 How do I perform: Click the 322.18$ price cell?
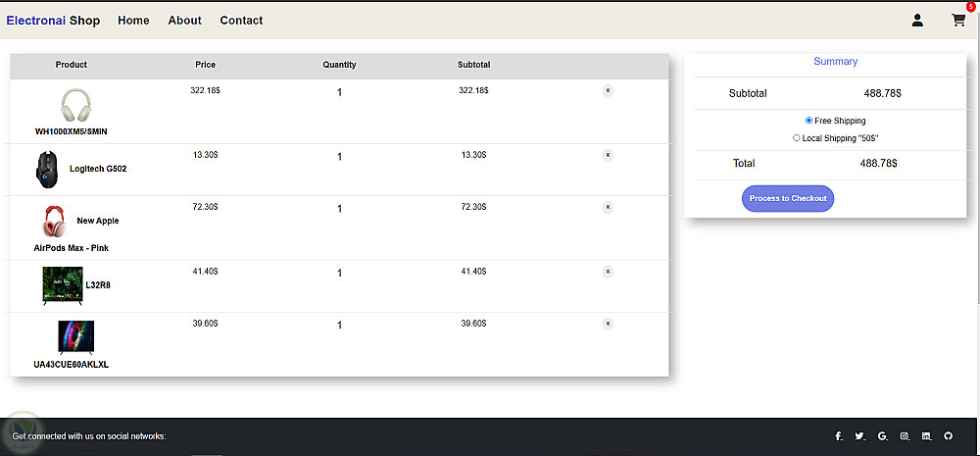(x=205, y=90)
